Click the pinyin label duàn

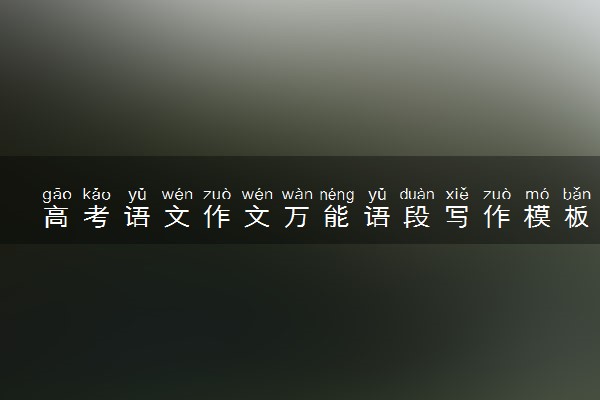click(x=417, y=194)
